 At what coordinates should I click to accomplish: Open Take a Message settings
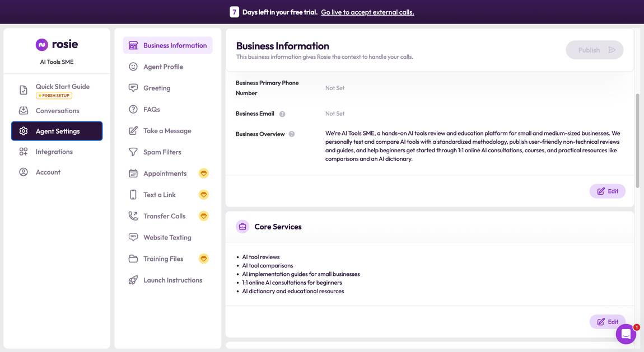167,130
